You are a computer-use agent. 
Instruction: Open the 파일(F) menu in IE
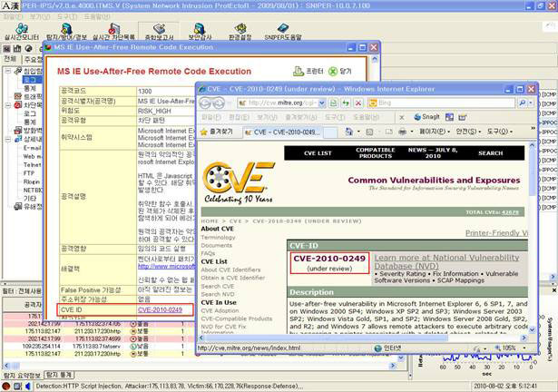[x=211, y=117]
